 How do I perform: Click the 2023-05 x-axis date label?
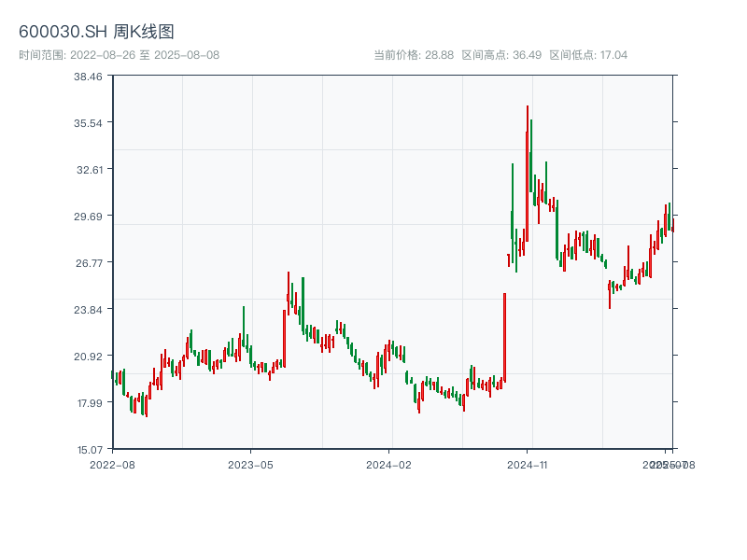(250, 464)
